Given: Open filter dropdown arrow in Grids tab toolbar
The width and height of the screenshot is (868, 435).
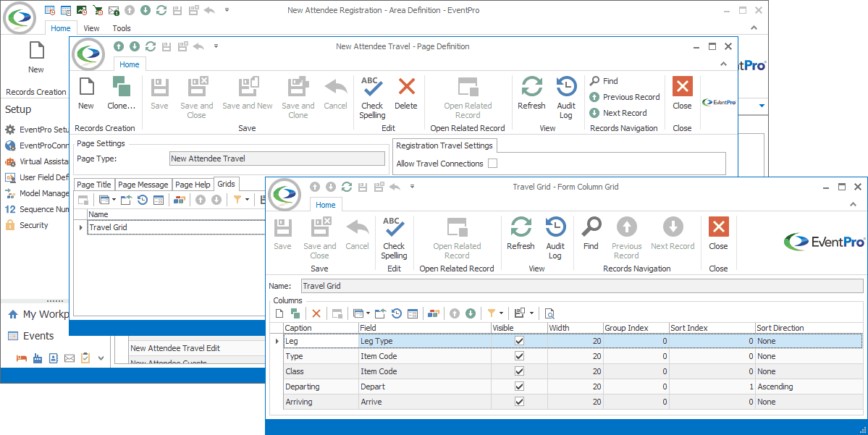Looking at the screenshot, I should point(247,200).
